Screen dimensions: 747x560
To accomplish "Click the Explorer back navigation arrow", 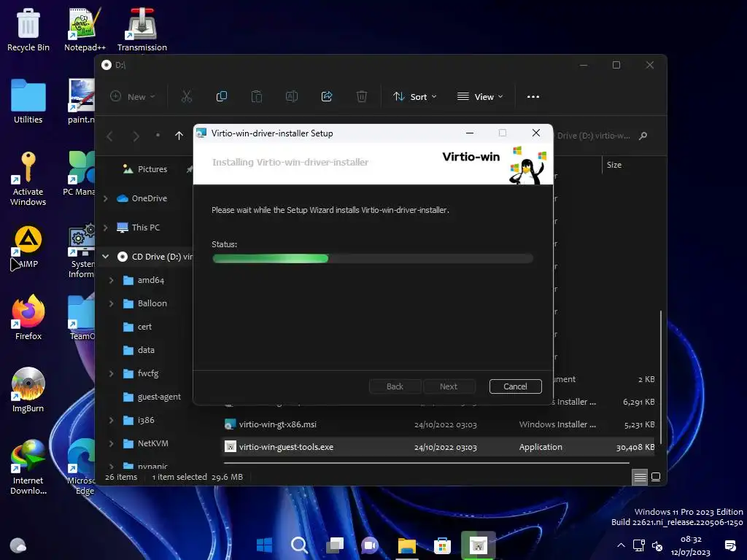I will [110, 136].
